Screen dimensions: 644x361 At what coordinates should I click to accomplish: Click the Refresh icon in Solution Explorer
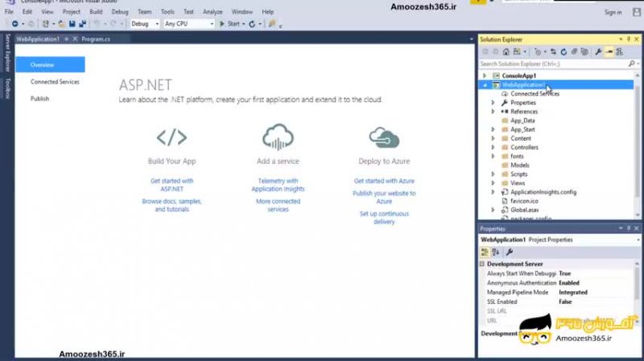(x=564, y=51)
